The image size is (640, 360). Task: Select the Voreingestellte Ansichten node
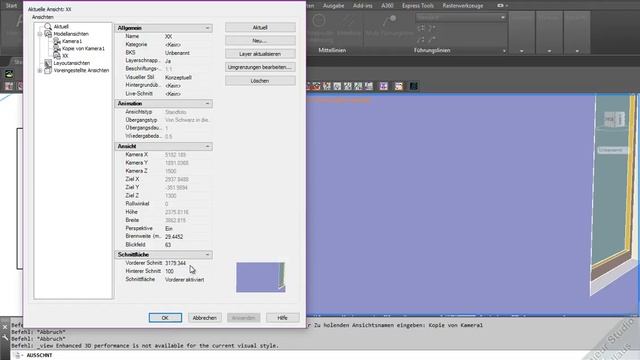coord(81,70)
